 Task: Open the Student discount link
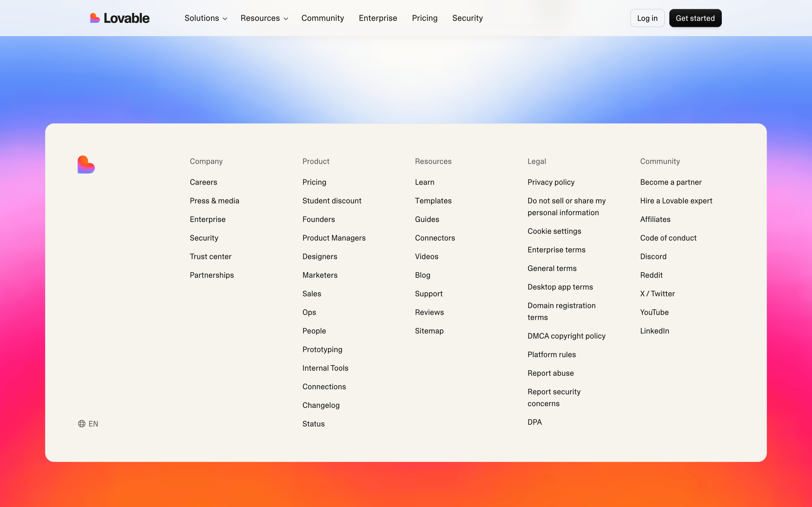(332, 201)
